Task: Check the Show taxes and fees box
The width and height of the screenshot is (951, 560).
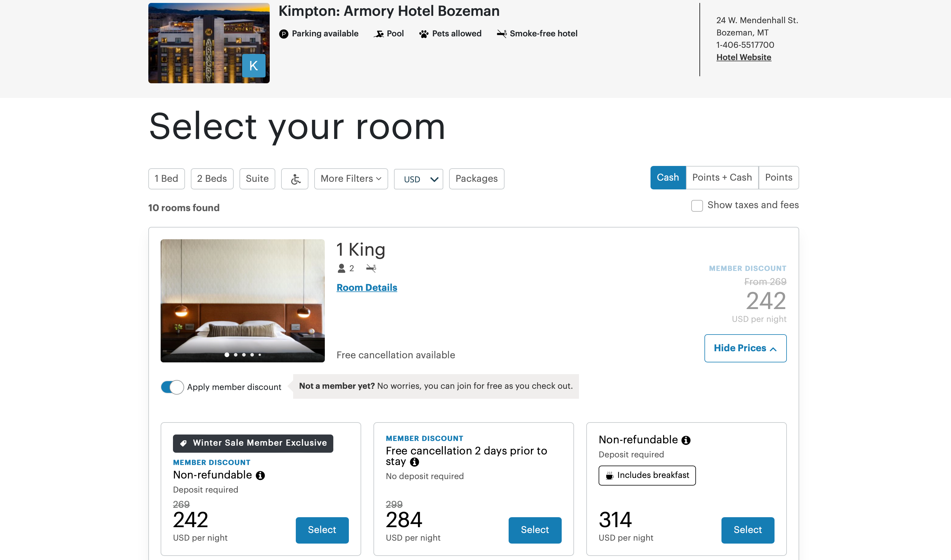Action: 697,206
